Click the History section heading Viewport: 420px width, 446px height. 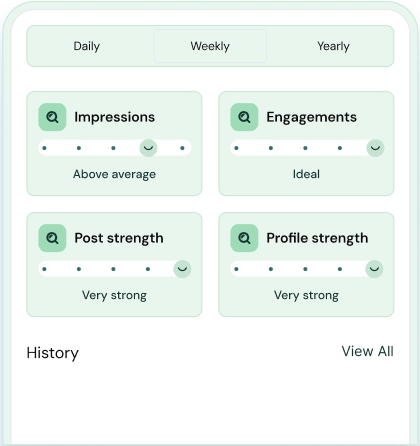click(53, 353)
